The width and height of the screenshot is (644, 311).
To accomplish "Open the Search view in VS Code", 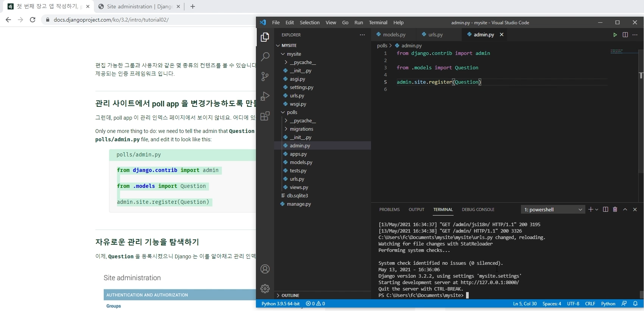I will pos(265,57).
